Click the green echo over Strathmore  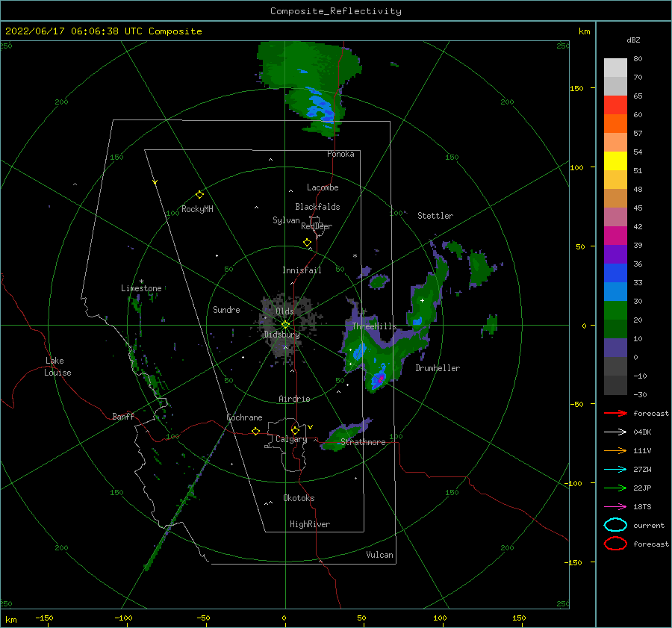point(345,436)
